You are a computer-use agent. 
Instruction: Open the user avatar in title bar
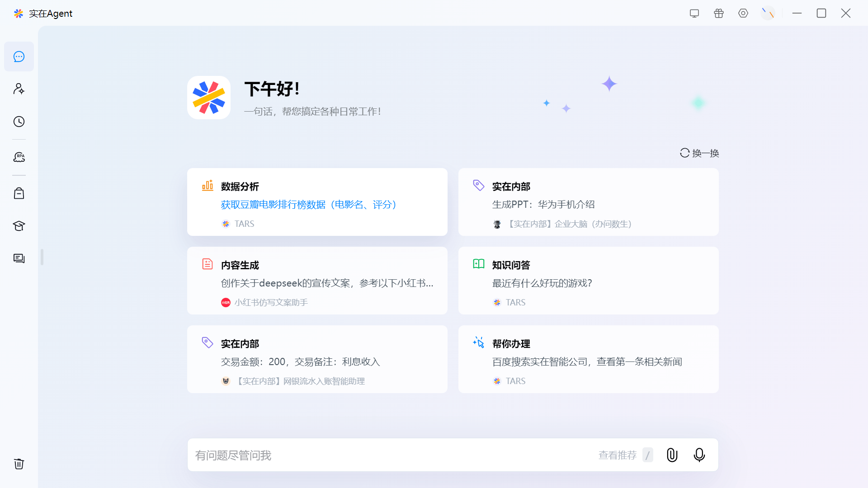coord(768,14)
